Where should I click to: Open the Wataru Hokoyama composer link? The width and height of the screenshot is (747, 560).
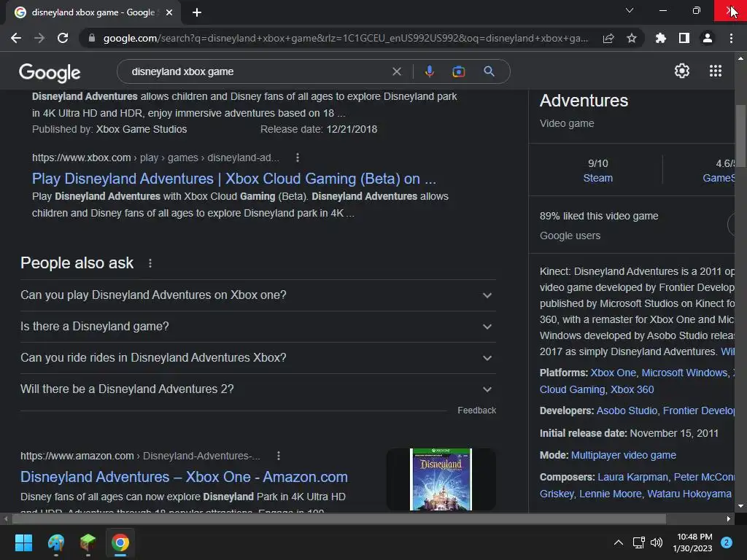[689, 494]
